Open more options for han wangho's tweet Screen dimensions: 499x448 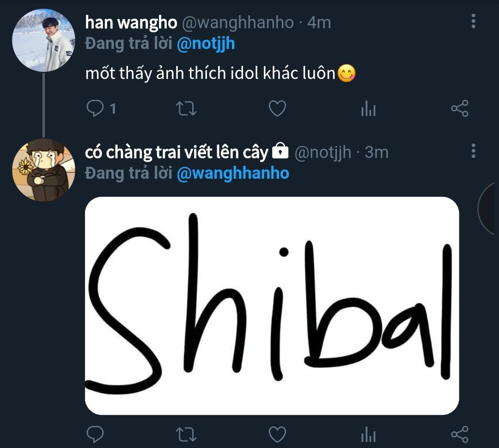coord(474,21)
